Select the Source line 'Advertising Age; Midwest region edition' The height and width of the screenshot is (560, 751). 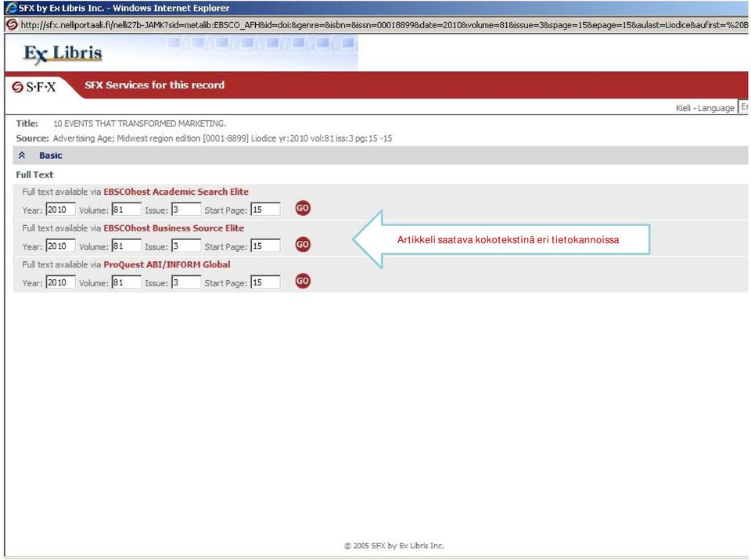127,138
